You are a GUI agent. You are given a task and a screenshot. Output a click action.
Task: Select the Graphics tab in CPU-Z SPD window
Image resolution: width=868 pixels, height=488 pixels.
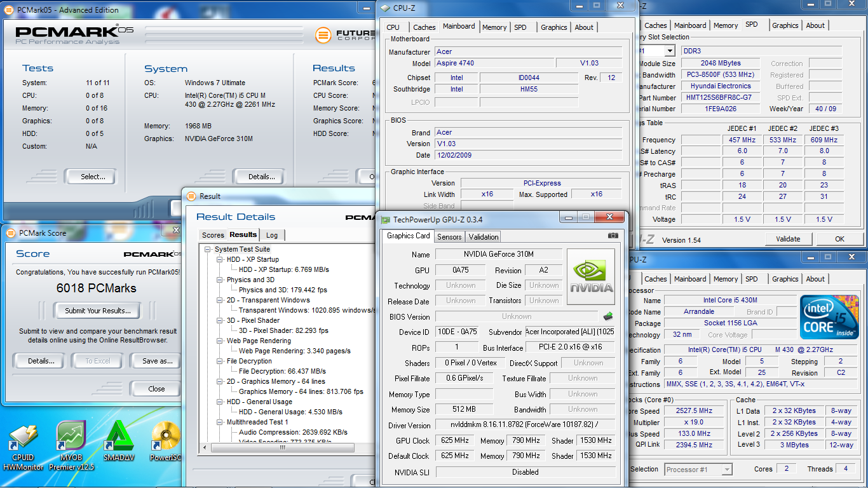click(785, 25)
